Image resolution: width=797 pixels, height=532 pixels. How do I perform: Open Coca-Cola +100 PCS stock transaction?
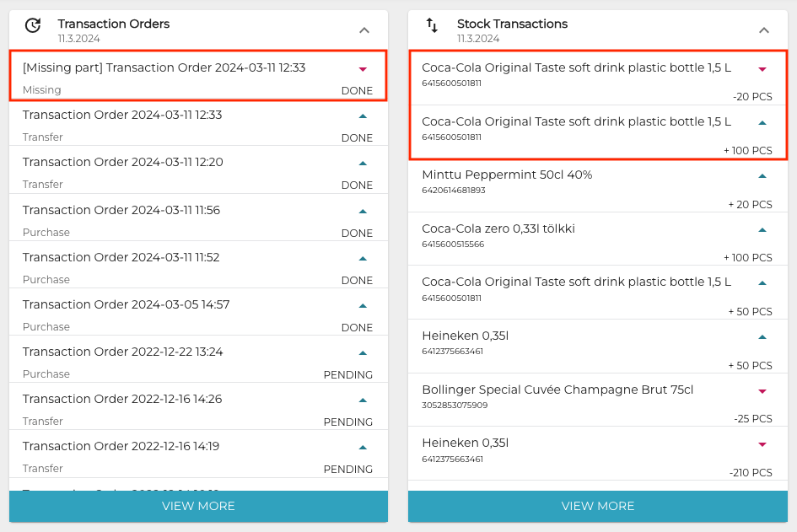576,122
